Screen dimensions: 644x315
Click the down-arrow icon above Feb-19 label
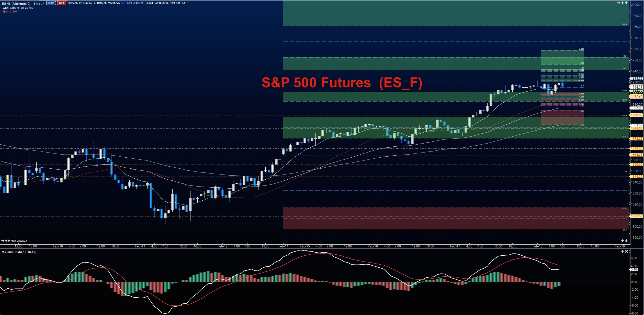tap(626, 241)
